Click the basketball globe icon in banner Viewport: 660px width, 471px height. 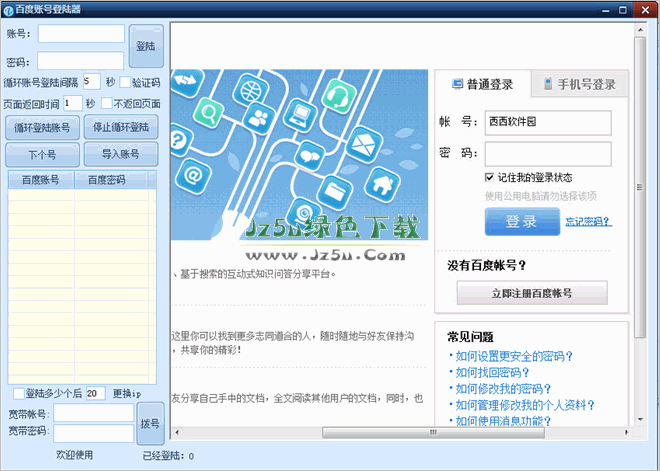tap(251, 90)
